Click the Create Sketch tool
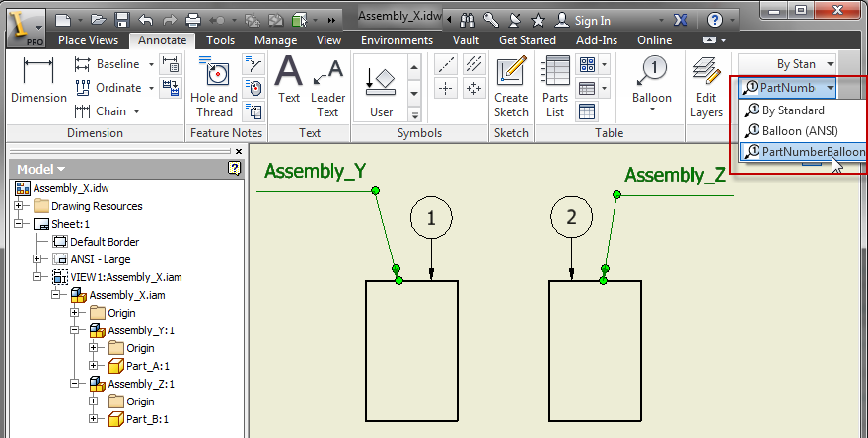868x438 pixels. [511, 87]
